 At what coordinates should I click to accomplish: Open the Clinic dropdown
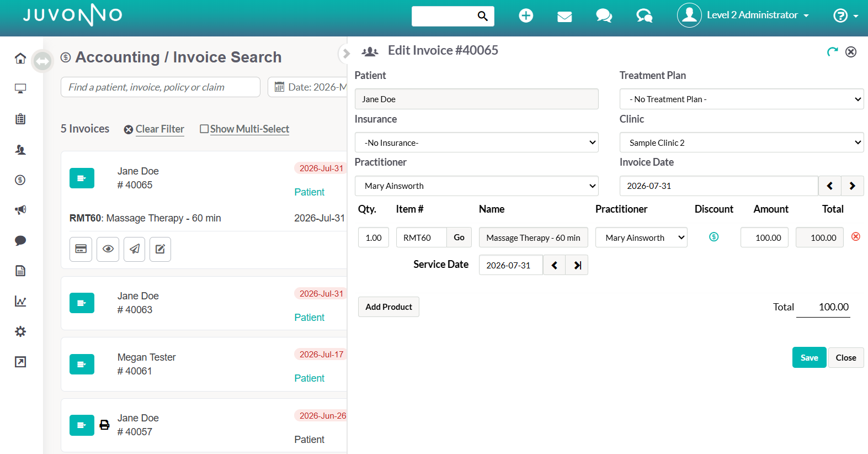tap(741, 142)
